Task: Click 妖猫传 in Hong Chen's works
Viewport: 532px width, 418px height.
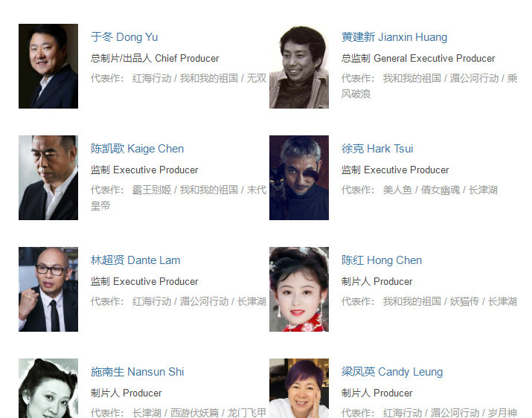Action: tap(464, 301)
